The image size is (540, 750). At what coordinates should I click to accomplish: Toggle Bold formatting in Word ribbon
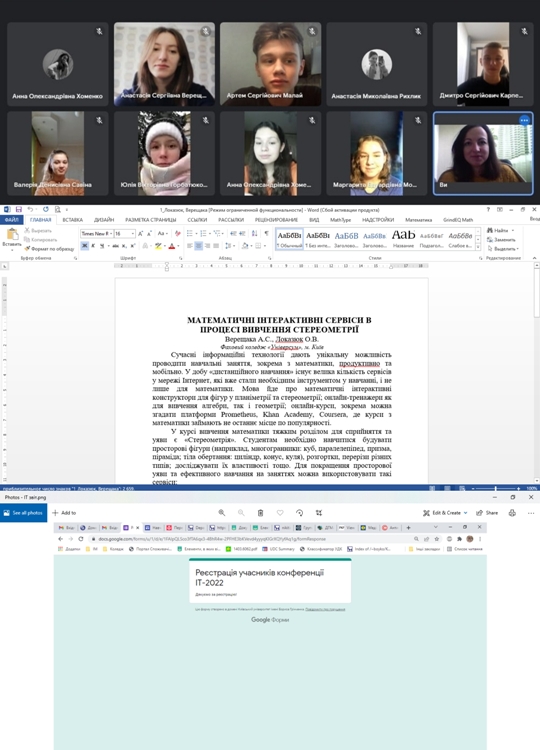85,246
